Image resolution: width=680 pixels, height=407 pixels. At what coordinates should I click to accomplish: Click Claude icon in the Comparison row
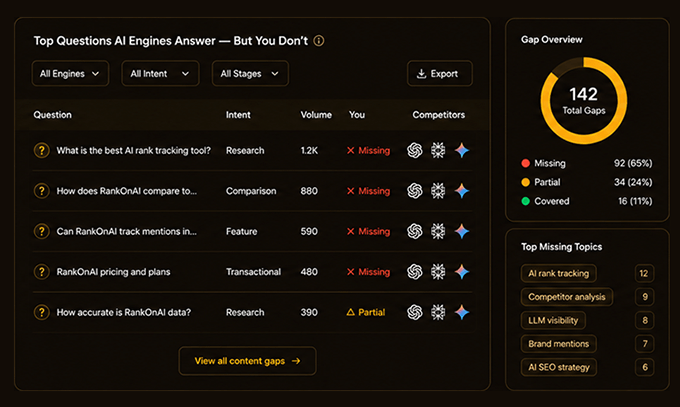[438, 191]
